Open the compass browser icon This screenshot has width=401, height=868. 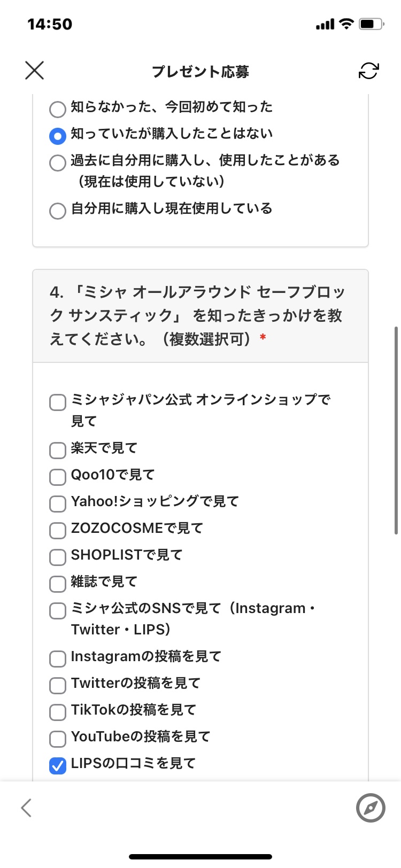tap(370, 808)
